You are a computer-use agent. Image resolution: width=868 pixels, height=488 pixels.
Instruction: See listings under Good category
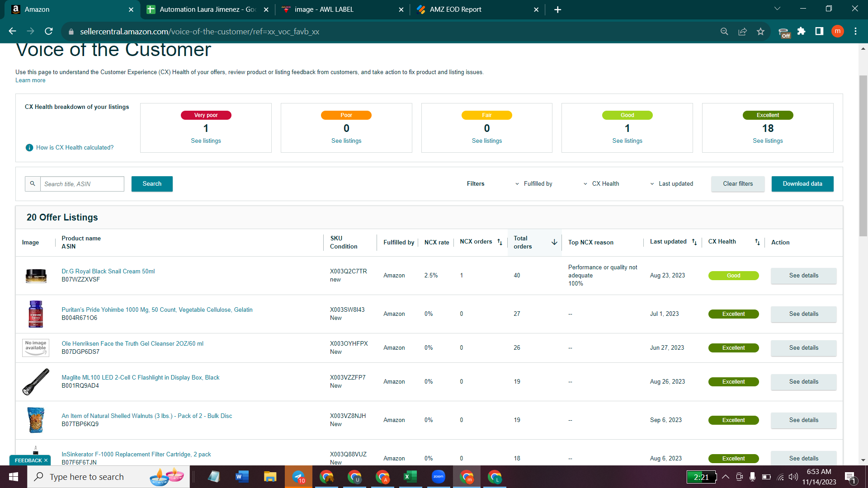(627, 141)
